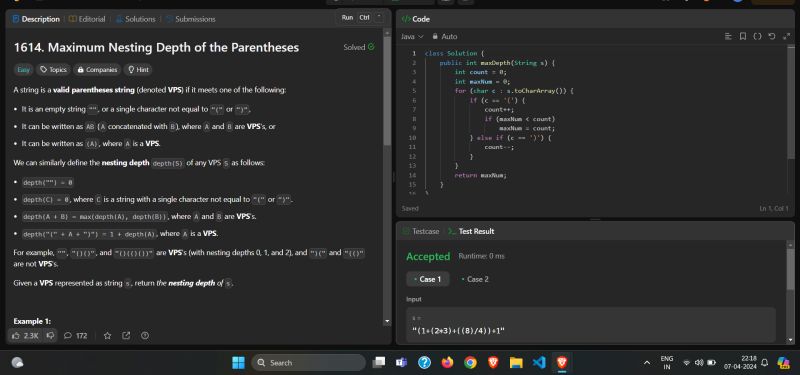
Task: Open Visual Studio Code from taskbar
Action: [539, 363]
